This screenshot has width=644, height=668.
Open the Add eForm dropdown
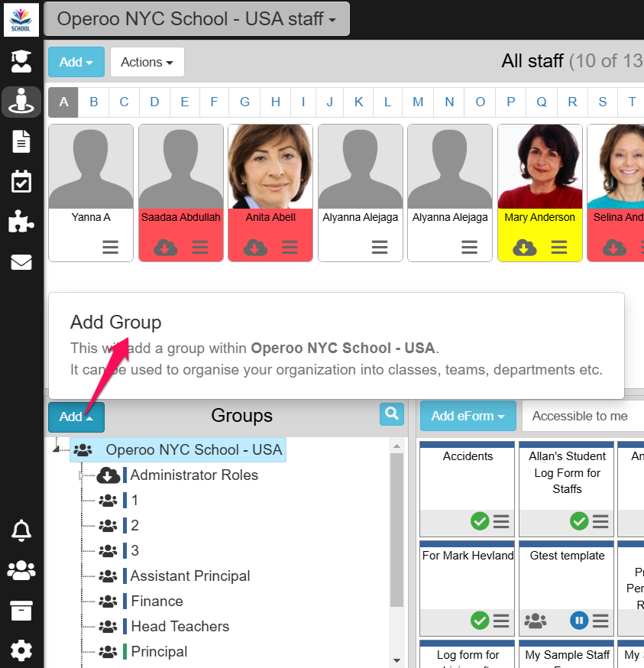coord(468,416)
